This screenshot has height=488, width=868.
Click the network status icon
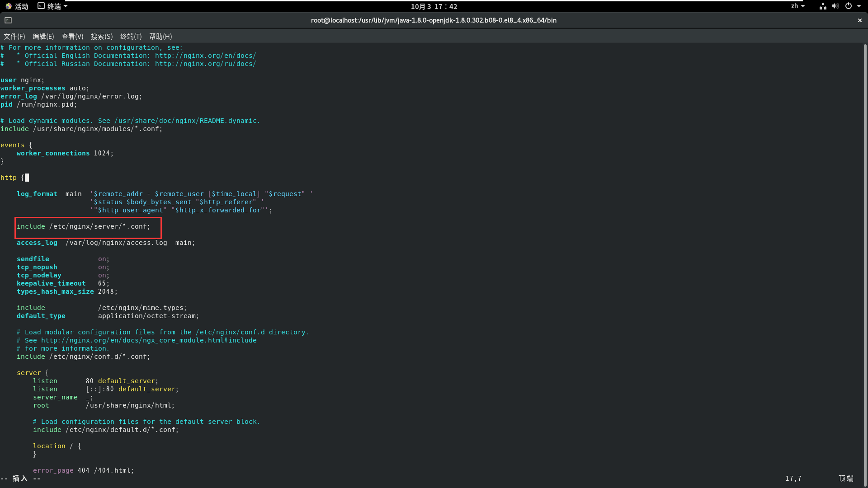tap(823, 6)
